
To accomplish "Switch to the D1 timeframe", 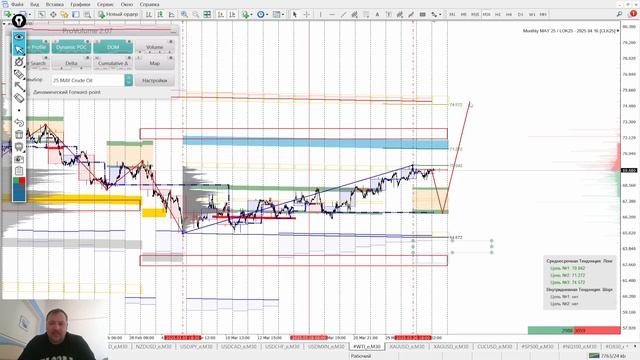I will click(x=520, y=14).
